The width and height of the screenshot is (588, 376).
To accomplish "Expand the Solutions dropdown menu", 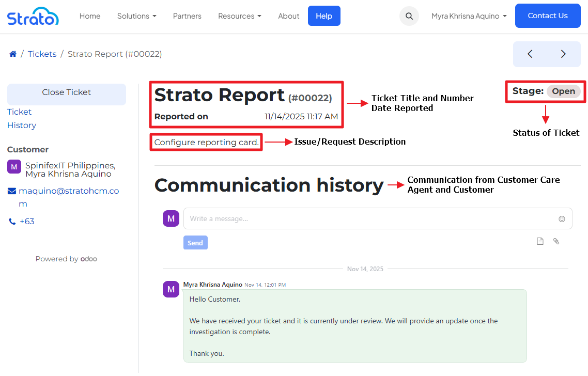I will [136, 16].
